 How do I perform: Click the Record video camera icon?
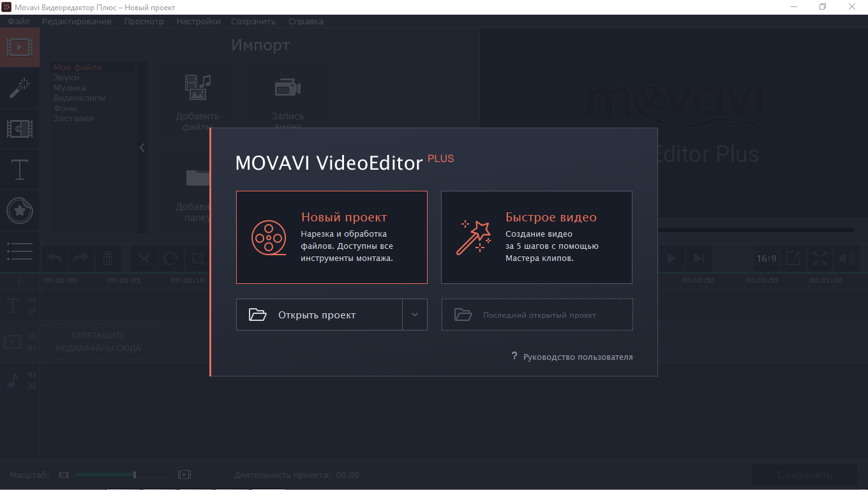click(x=288, y=87)
